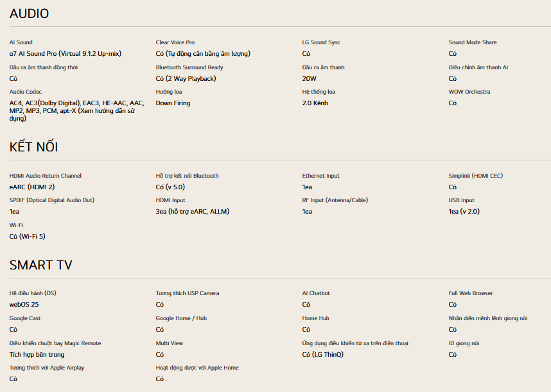The height and width of the screenshot is (392, 551).
Task: Click the Ethernet Input label
Action: [320, 176]
